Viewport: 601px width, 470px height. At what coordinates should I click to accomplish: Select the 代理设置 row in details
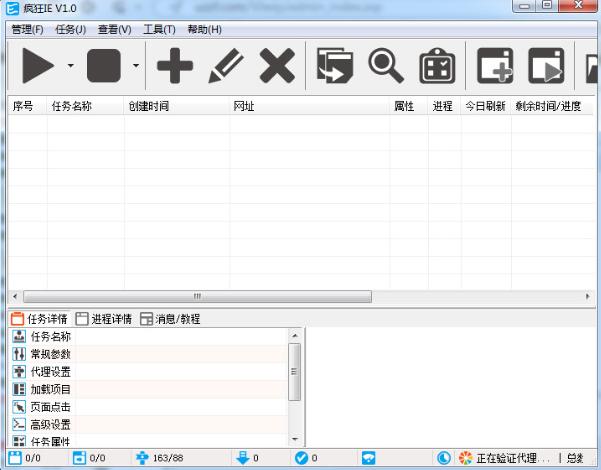[x=51, y=372]
